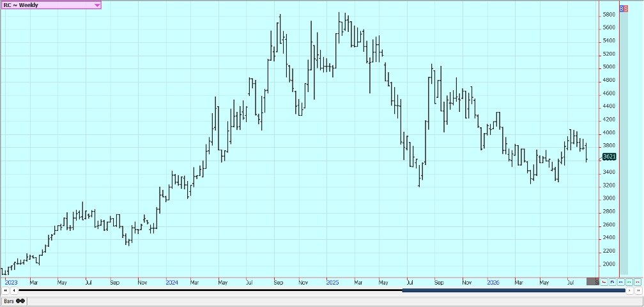Click the 5000 price axis label
Screen dimensions: 644x307
pyautogui.click(x=608, y=67)
